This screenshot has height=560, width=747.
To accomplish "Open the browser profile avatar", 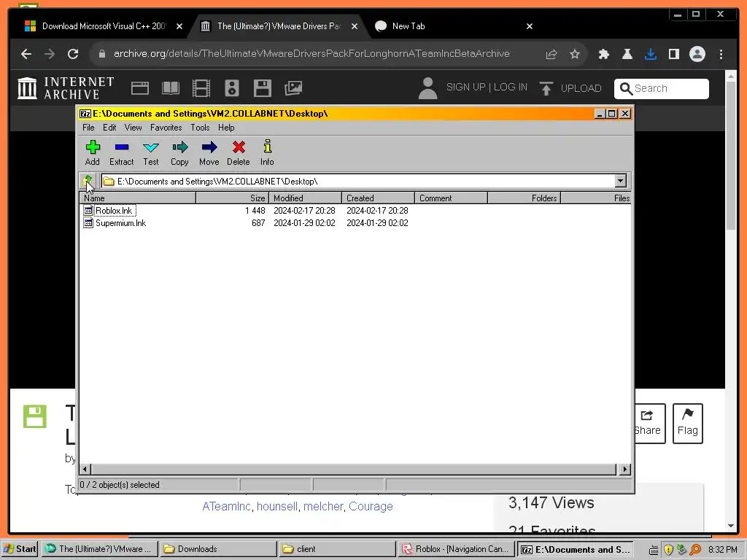I will pyautogui.click(x=697, y=54).
